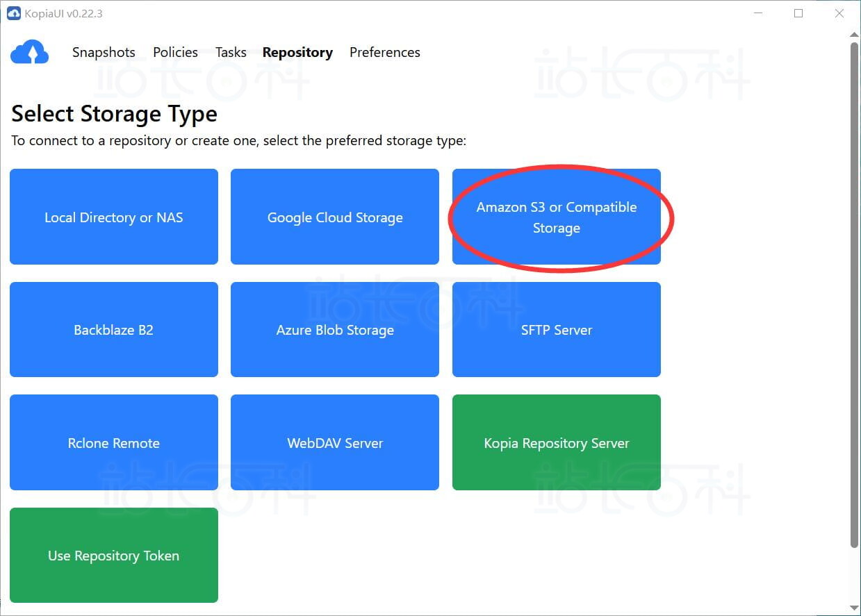Go to the Tasks tab
The width and height of the screenshot is (861, 616).
click(x=231, y=52)
